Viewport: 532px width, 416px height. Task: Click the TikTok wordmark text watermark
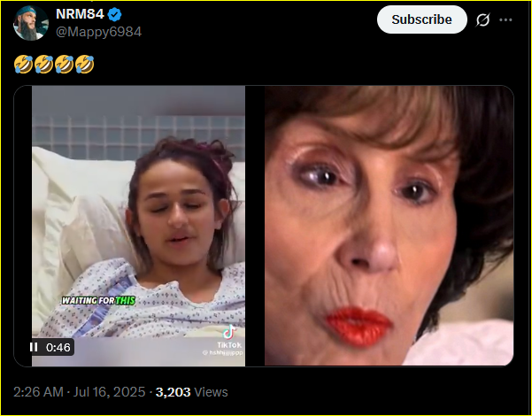click(x=229, y=345)
